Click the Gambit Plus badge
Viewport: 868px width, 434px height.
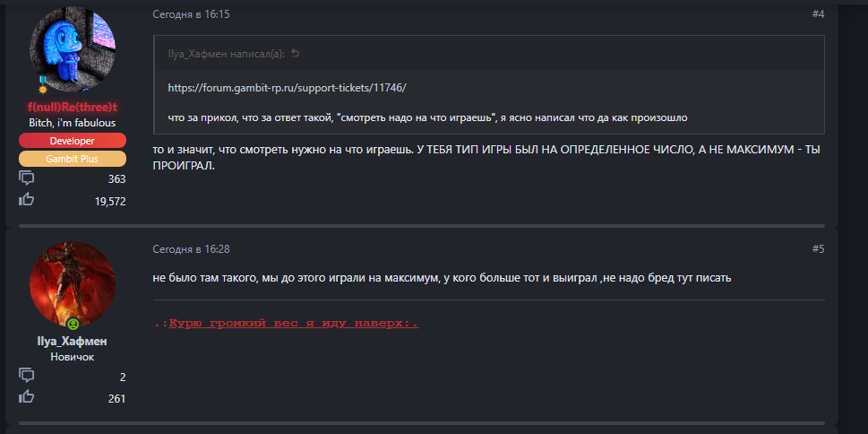73,159
